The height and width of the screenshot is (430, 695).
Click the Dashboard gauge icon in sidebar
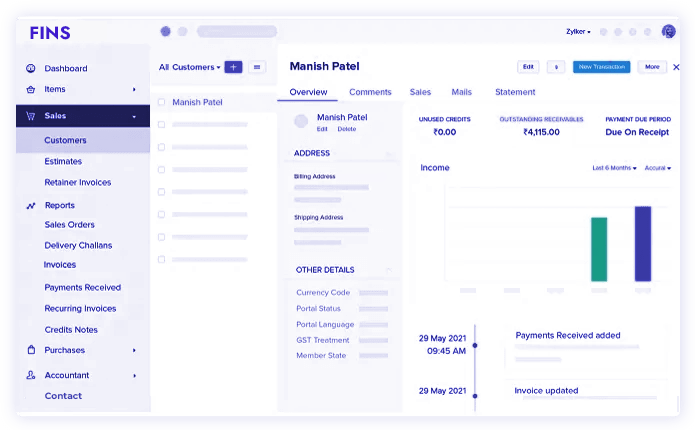(x=30, y=69)
